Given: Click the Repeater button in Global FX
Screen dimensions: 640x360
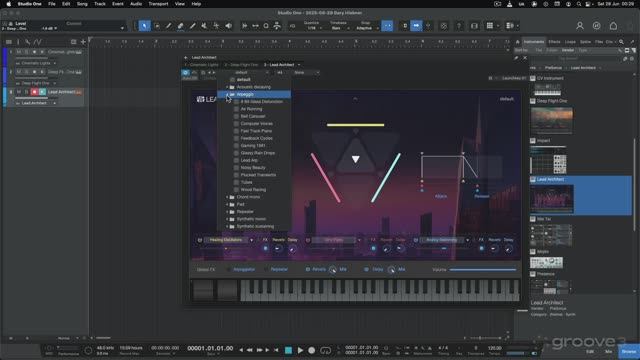Looking at the screenshot, I should click(279, 269).
